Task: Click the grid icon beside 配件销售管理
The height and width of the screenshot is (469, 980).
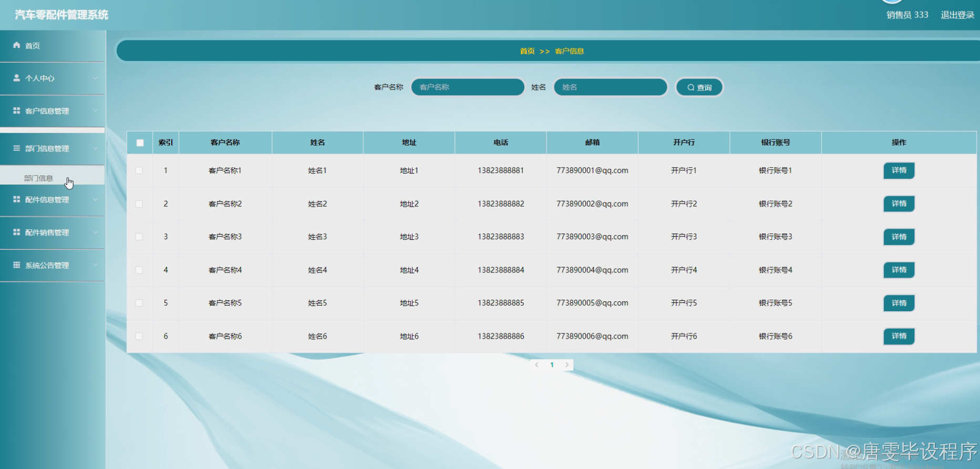Action: 17,232
